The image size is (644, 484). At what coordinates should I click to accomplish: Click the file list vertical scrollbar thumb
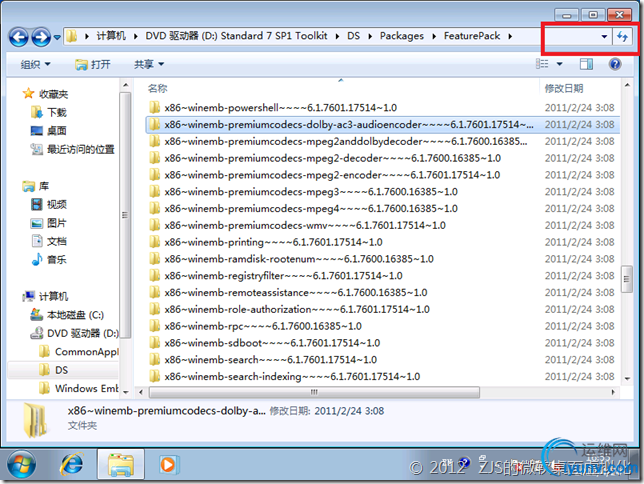(627, 279)
